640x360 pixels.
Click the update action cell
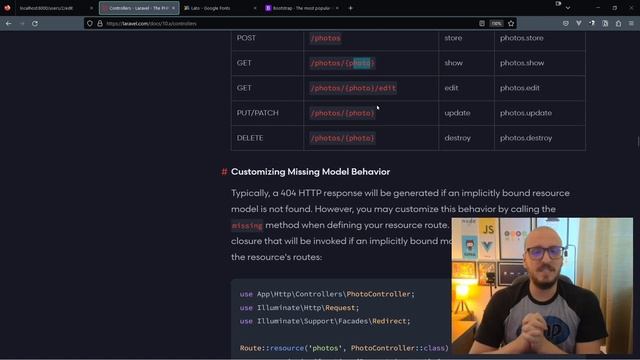click(457, 113)
